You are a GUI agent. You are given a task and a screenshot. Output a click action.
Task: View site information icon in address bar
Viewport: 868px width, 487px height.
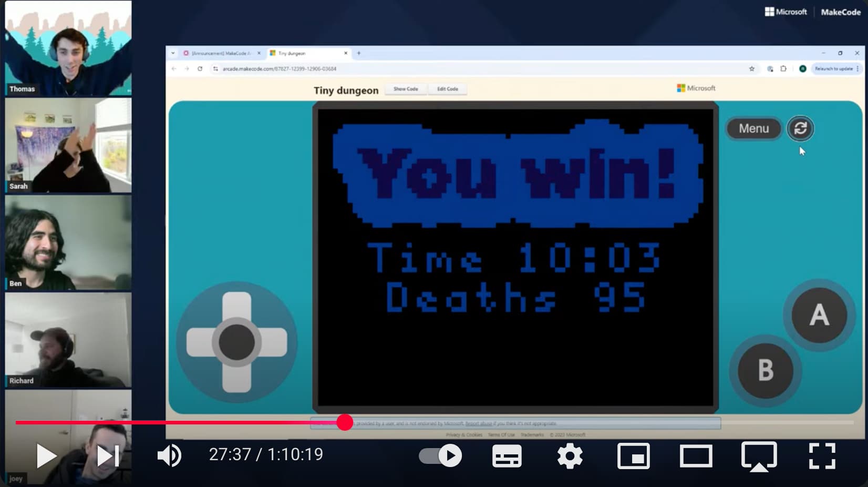pyautogui.click(x=215, y=68)
